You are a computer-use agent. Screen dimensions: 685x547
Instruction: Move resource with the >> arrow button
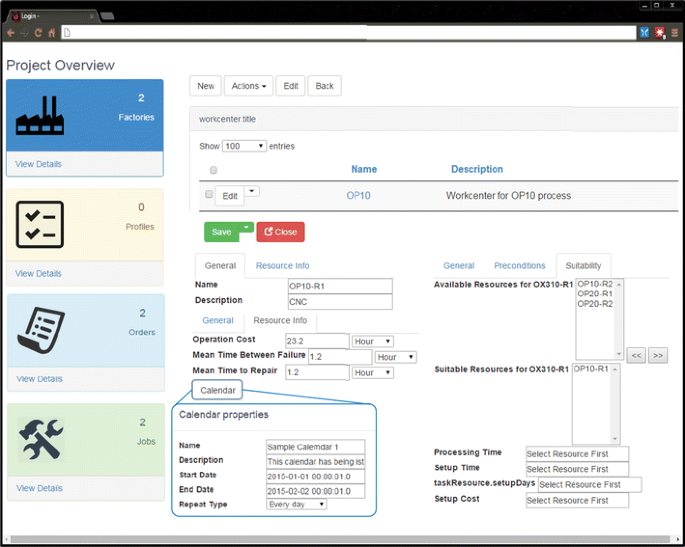point(657,355)
